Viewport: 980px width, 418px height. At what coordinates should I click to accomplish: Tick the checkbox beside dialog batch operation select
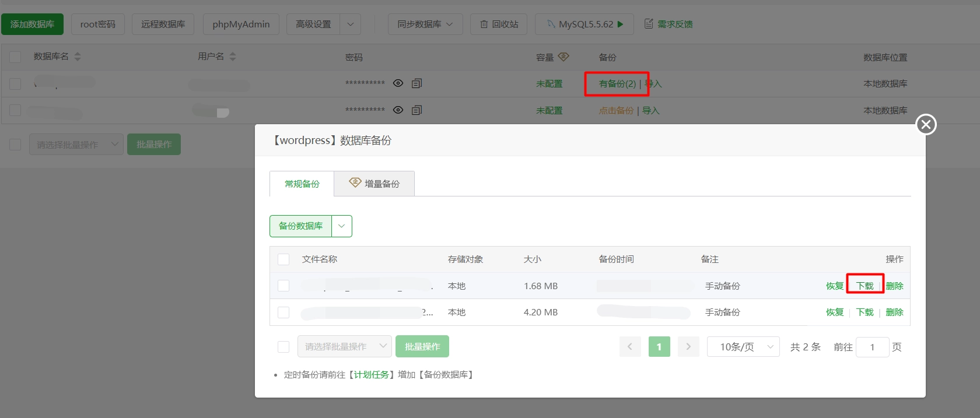click(283, 346)
